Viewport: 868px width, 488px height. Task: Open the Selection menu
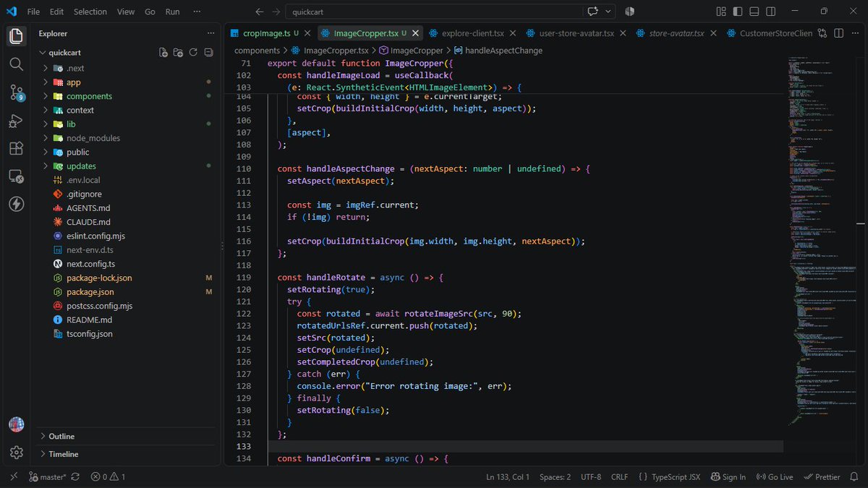pos(90,12)
